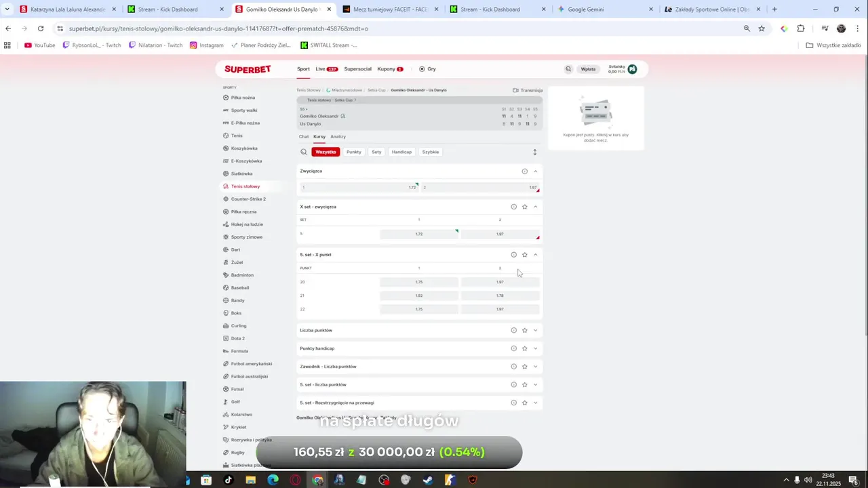The width and height of the screenshot is (868, 488).
Task: Expand Zawodnik - Liczba punktów market
Action: 535,367
